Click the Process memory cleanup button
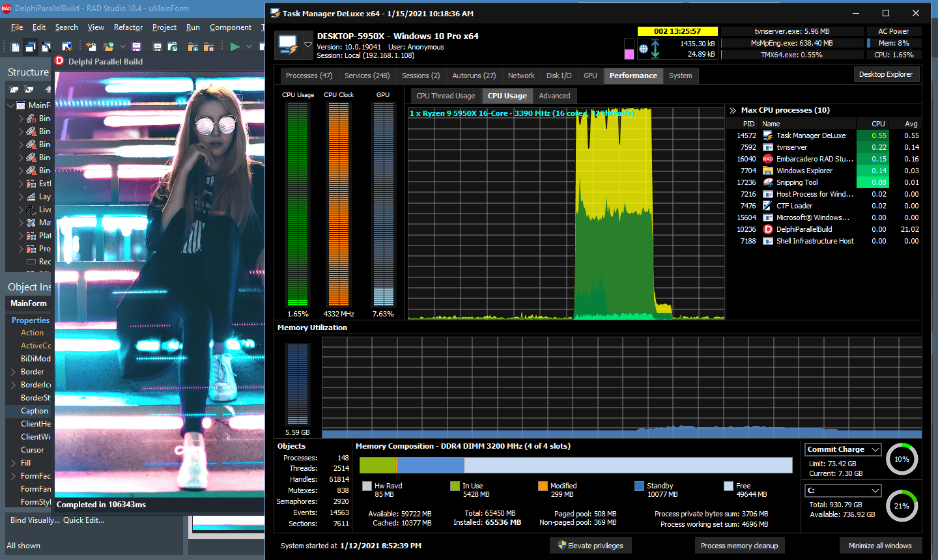The height and width of the screenshot is (560, 938). tap(739, 546)
